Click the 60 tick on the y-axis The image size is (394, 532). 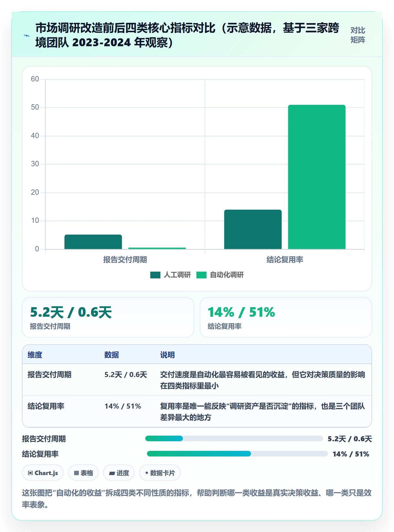[x=35, y=79]
